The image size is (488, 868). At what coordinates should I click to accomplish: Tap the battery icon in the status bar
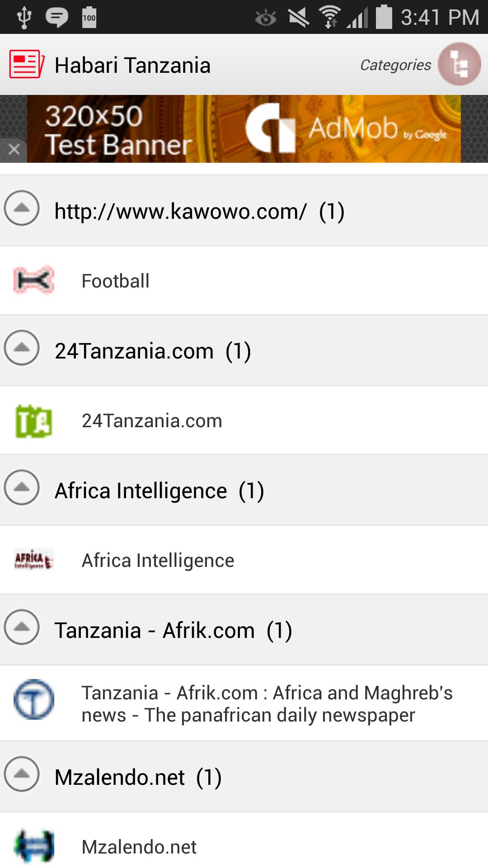click(384, 17)
